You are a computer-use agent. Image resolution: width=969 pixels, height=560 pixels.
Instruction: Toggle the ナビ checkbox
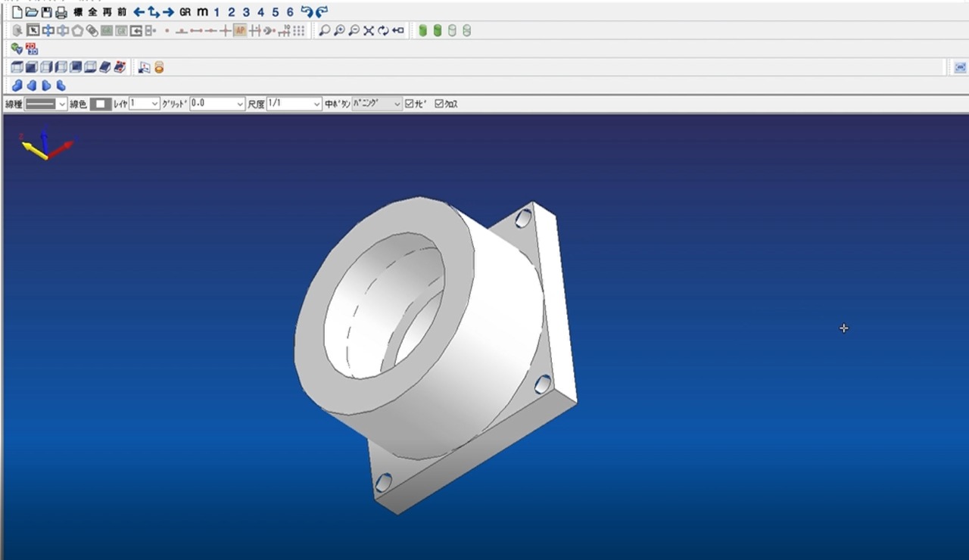410,104
